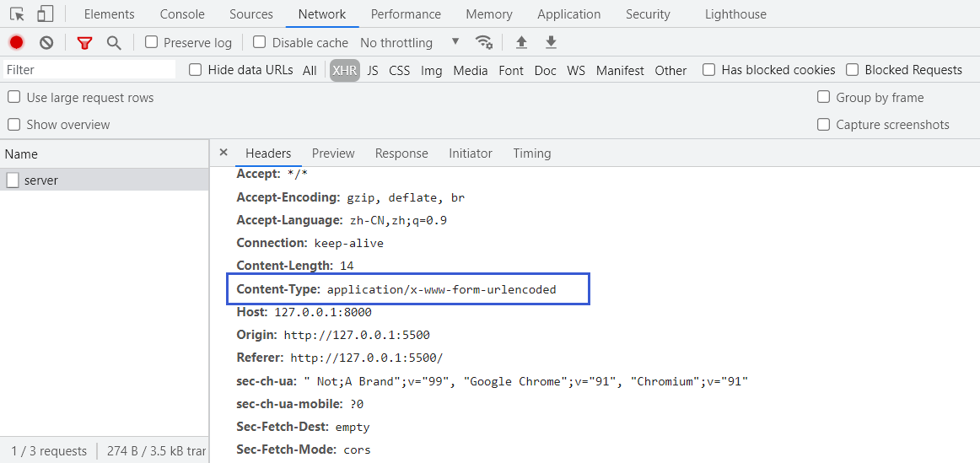
Task: Filter requests by Manifest
Action: [x=620, y=71]
